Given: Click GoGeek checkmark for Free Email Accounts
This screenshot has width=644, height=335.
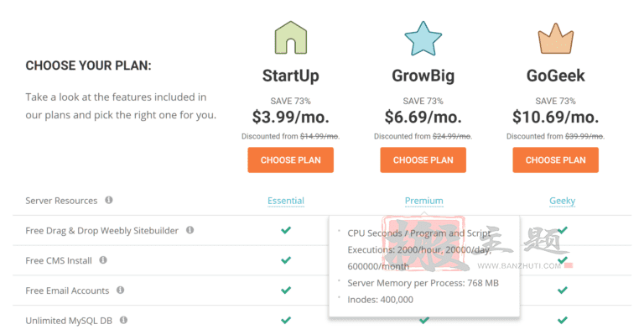Looking at the screenshot, I should (x=563, y=291).
